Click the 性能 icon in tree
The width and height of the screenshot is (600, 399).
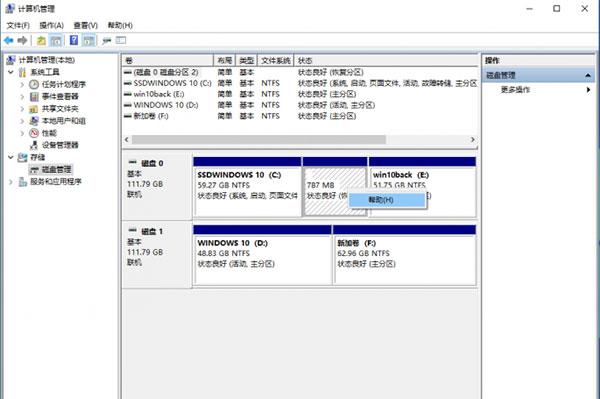tap(34, 133)
